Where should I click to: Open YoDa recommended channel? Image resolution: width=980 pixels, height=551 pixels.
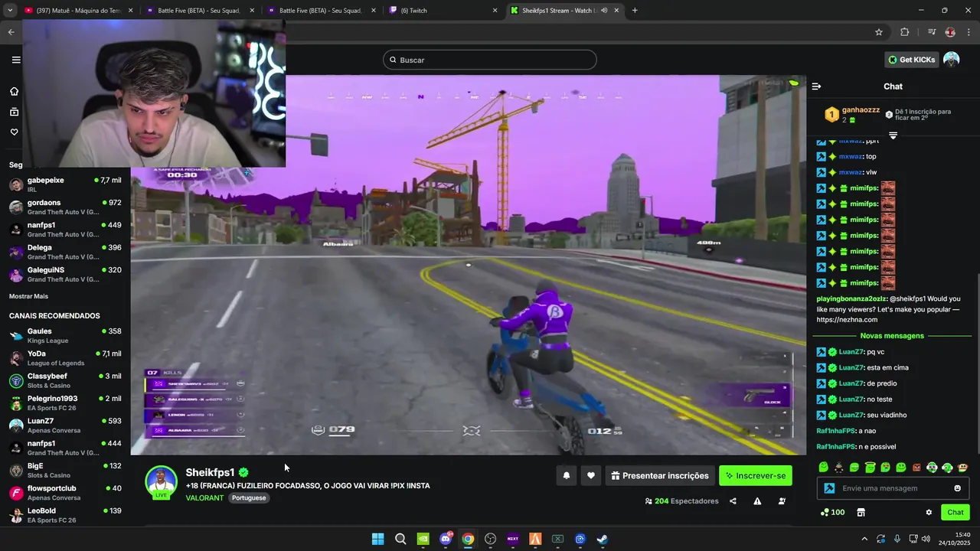pyautogui.click(x=65, y=358)
